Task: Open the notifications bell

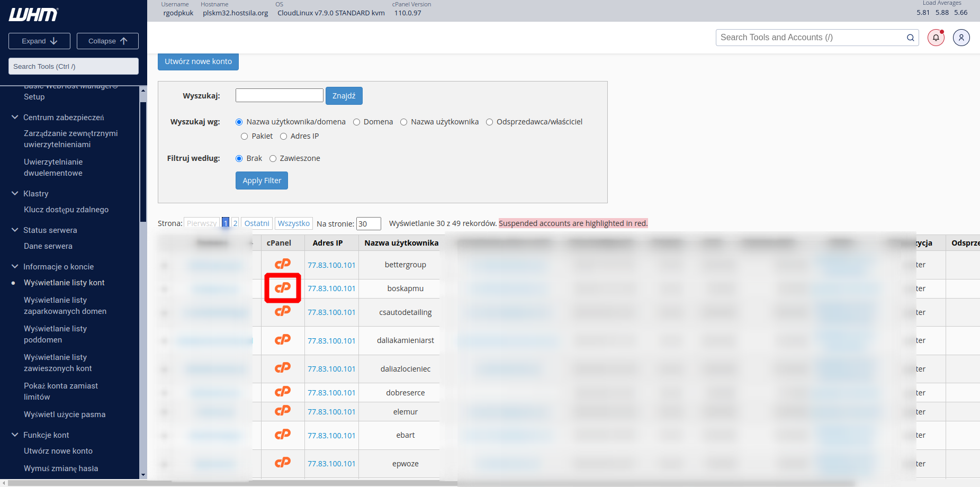Action: (x=936, y=38)
